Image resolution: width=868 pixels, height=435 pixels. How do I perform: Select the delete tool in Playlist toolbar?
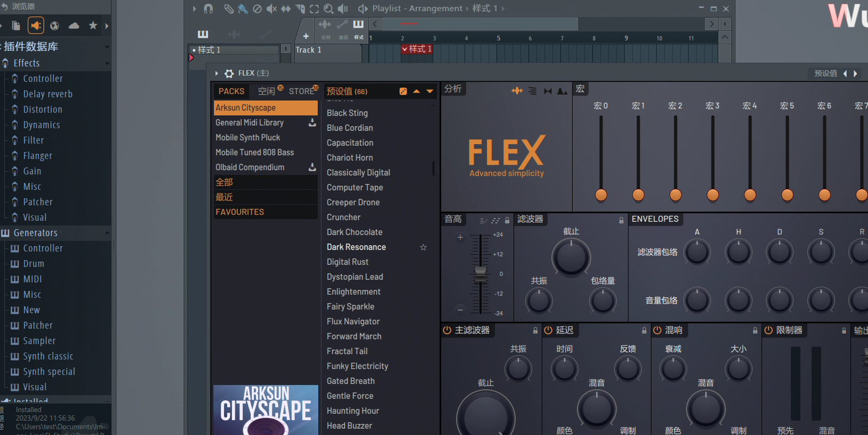257,9
